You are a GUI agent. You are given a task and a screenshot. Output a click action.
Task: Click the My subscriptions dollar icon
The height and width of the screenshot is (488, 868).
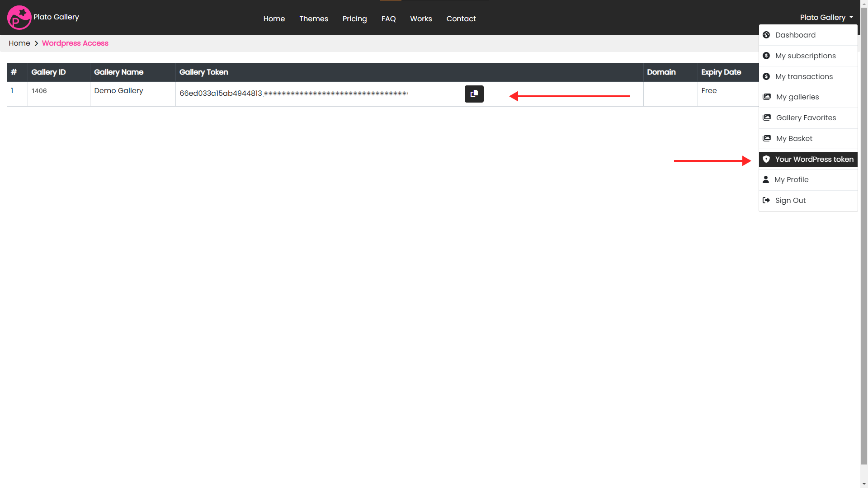[766, 56]
